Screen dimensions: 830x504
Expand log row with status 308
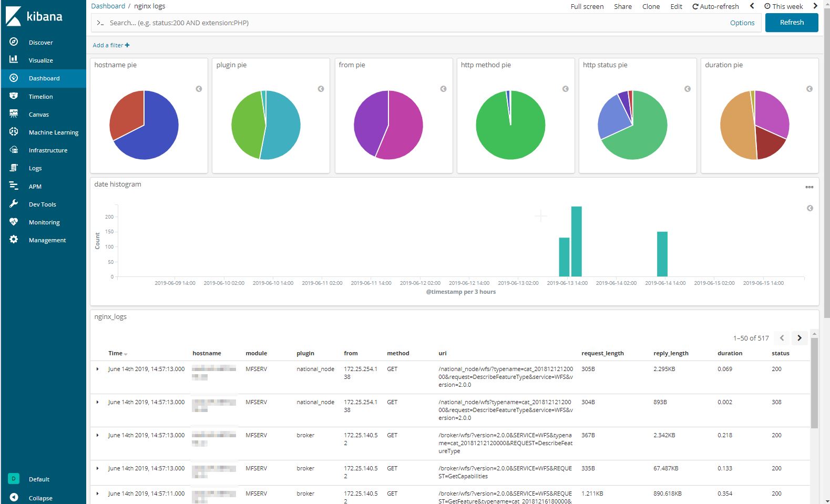[x=98, y=402]
